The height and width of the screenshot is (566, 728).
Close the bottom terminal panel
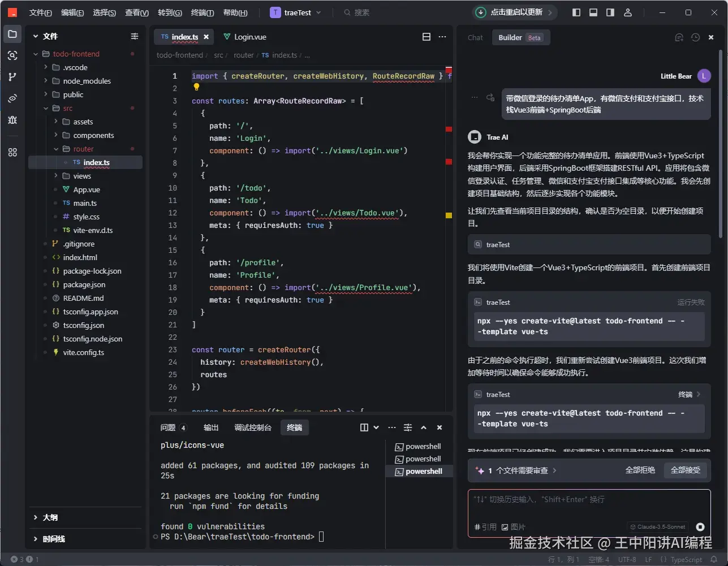440,427
